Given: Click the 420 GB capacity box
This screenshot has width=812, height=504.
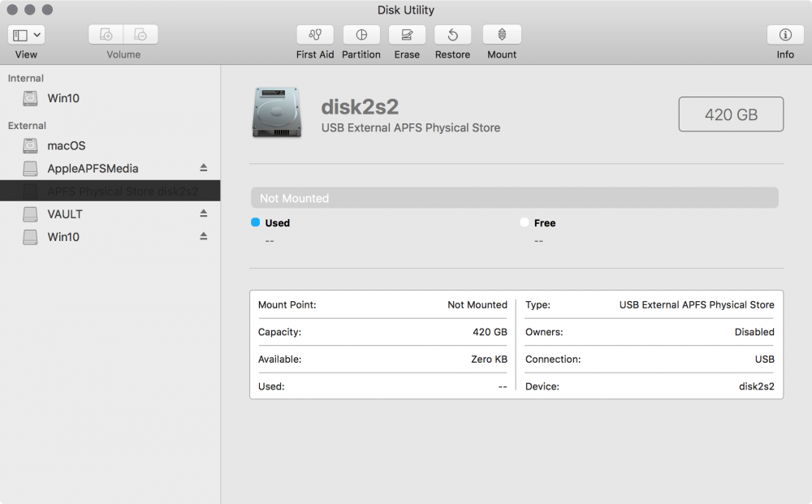Looking at the screenshot, I should coord(731,114).
